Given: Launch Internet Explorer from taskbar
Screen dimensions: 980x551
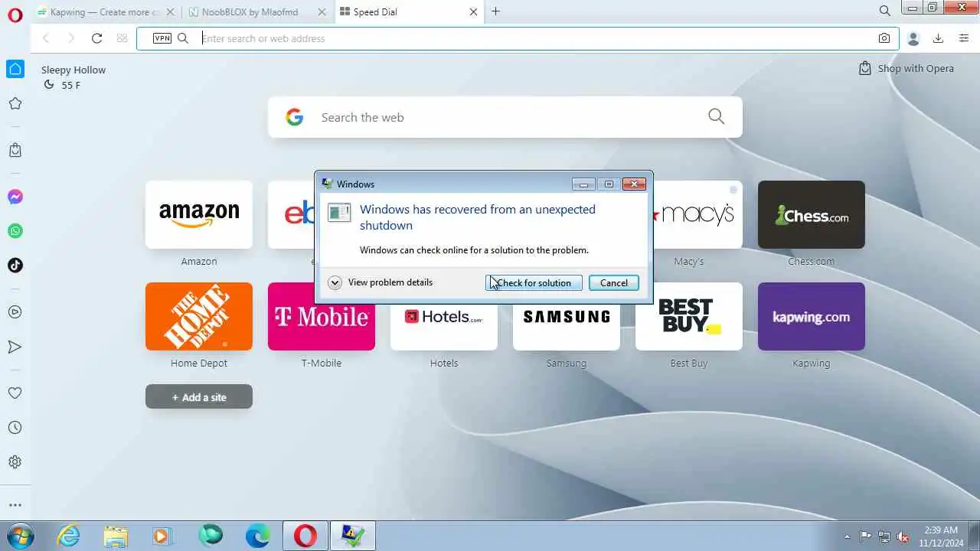Looking at the screenshot, I should coord(69,536).
